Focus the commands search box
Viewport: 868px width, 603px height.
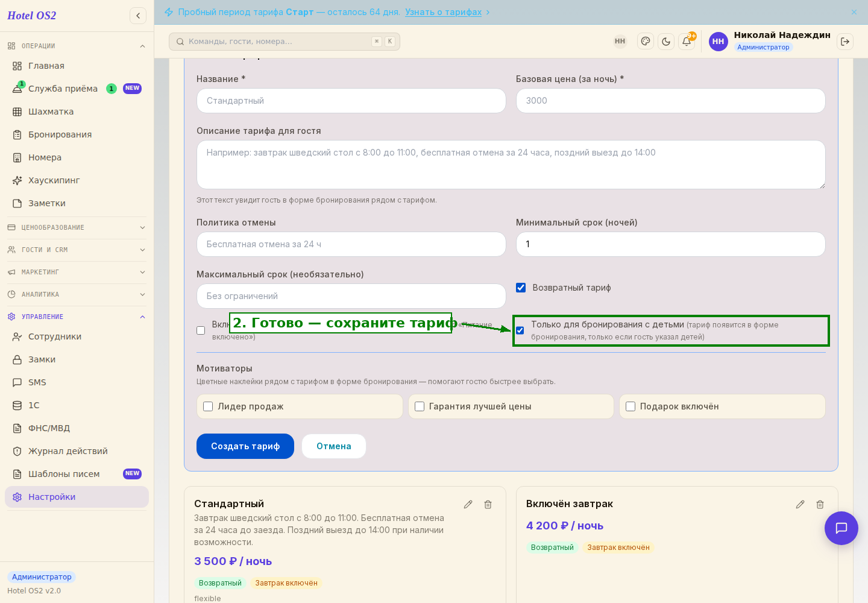(285, 42)
